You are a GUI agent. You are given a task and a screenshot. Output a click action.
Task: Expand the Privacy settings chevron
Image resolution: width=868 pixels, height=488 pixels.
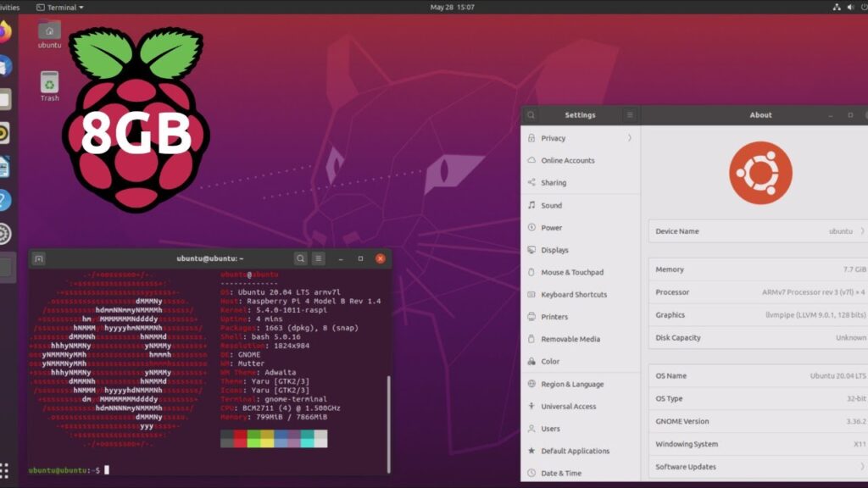[629, 138]
